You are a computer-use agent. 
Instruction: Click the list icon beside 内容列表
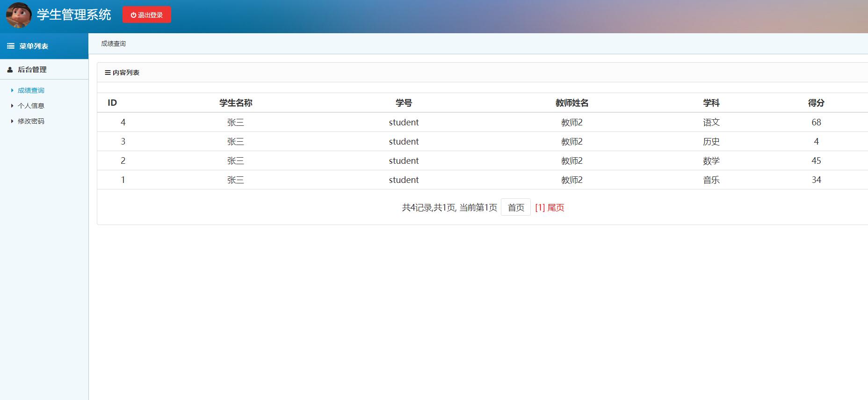point(108,73)
